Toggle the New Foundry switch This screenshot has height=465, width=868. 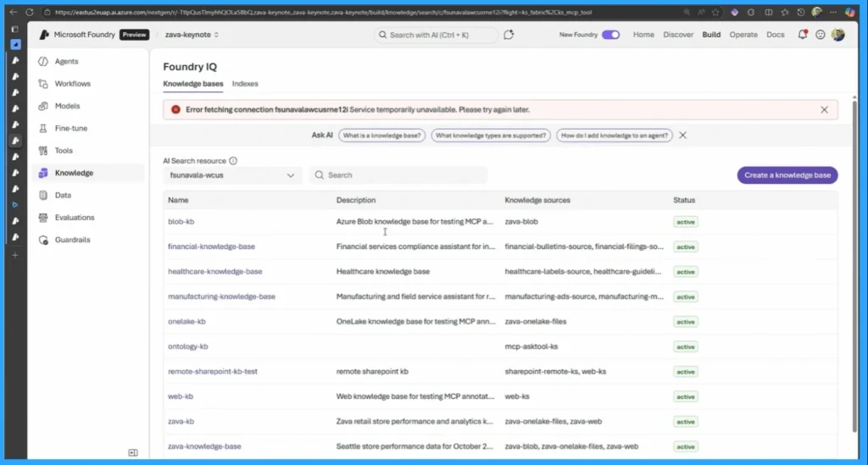[x=610, y=34]
